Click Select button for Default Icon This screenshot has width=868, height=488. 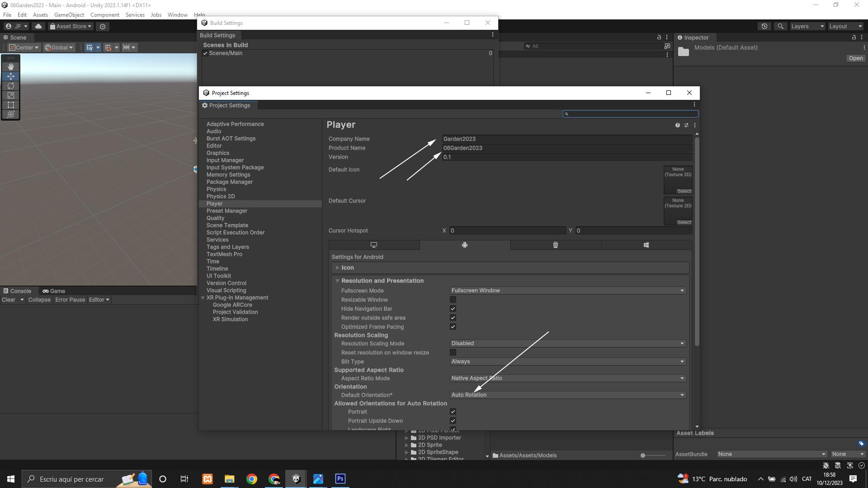[684, 191]
